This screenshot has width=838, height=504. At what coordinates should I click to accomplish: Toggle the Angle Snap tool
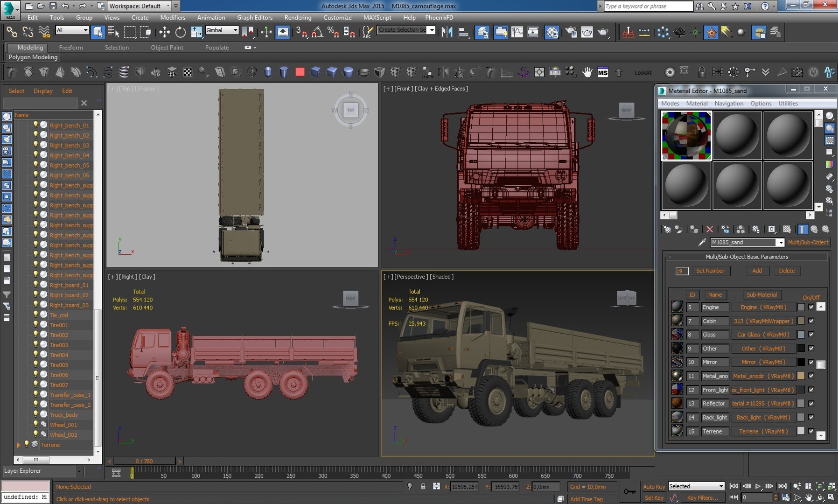pyautogui.click(x=317, y=32)
